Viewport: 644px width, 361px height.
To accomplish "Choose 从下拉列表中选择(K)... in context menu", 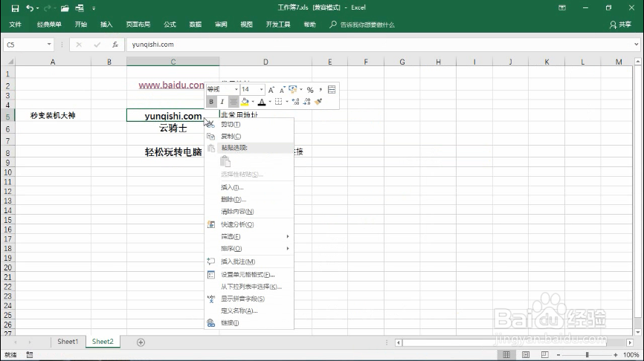I will 249,287.
